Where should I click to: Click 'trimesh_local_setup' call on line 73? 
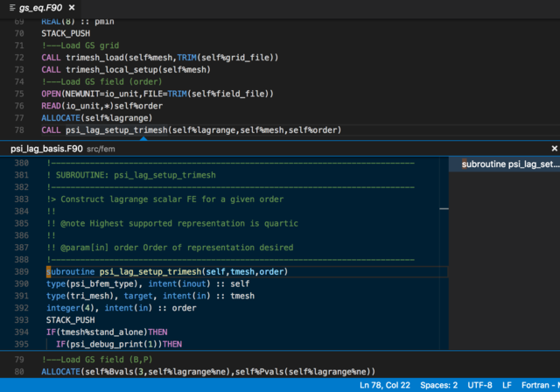[112, 70]
